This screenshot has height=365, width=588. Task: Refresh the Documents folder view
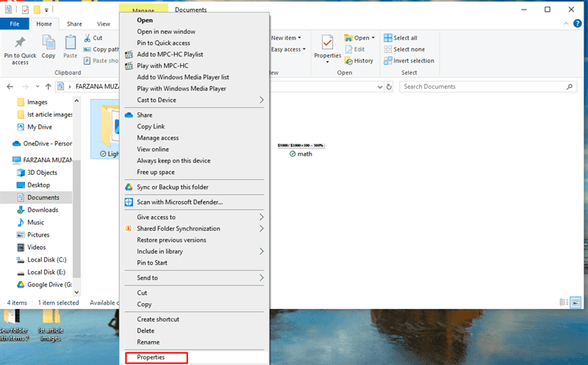tap(389, 87)
